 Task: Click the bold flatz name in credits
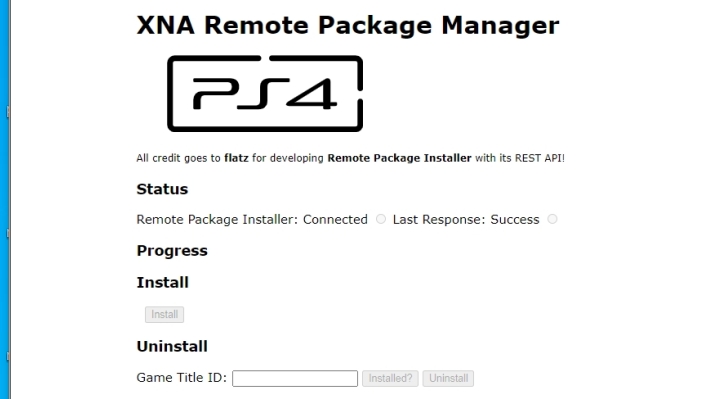(x=236, y=158)
